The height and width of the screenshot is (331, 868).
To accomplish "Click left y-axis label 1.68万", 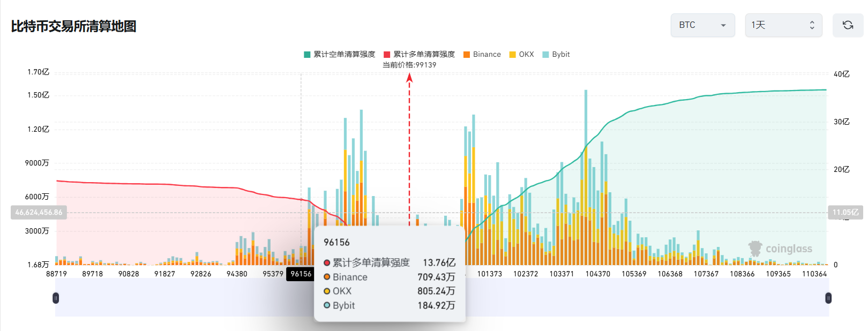I will pos(39,265).
